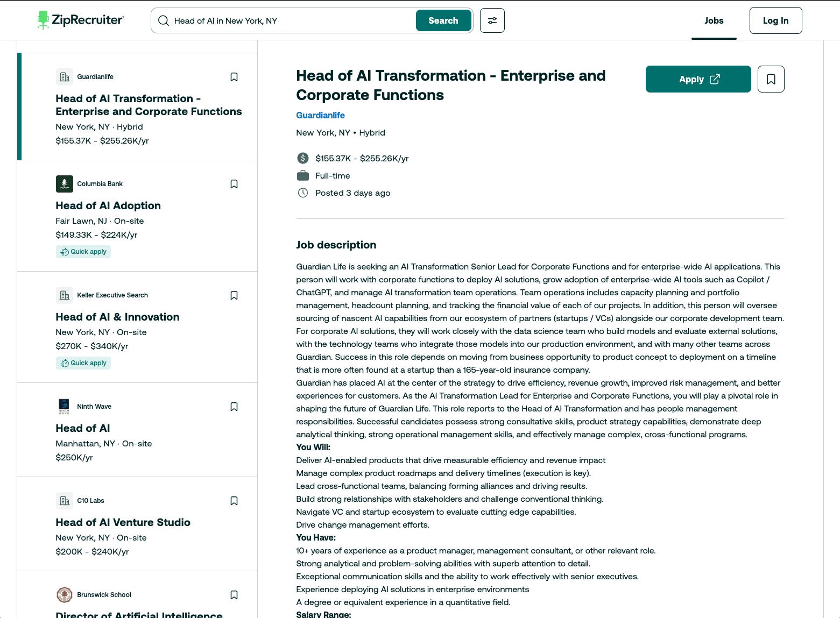Click the Keller Executive Search building icon
Viewport: 840px width, 618px height.
[65, 295]
